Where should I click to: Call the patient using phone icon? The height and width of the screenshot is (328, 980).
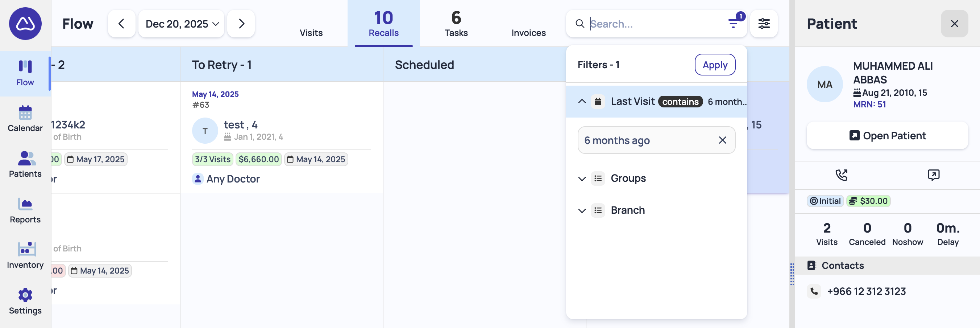coord(841,175)
